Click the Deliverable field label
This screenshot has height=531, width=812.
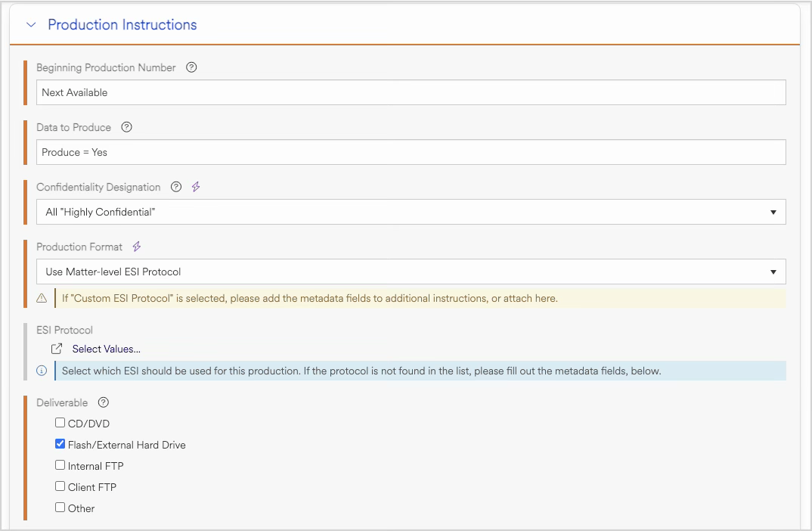click(62, 402)
